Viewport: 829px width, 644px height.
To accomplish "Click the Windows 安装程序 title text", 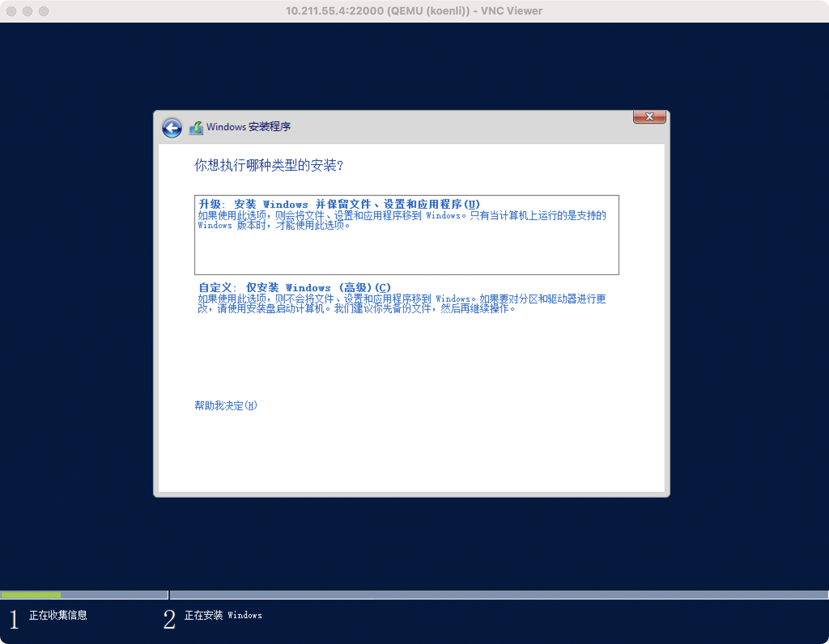I will click(248, 127).
